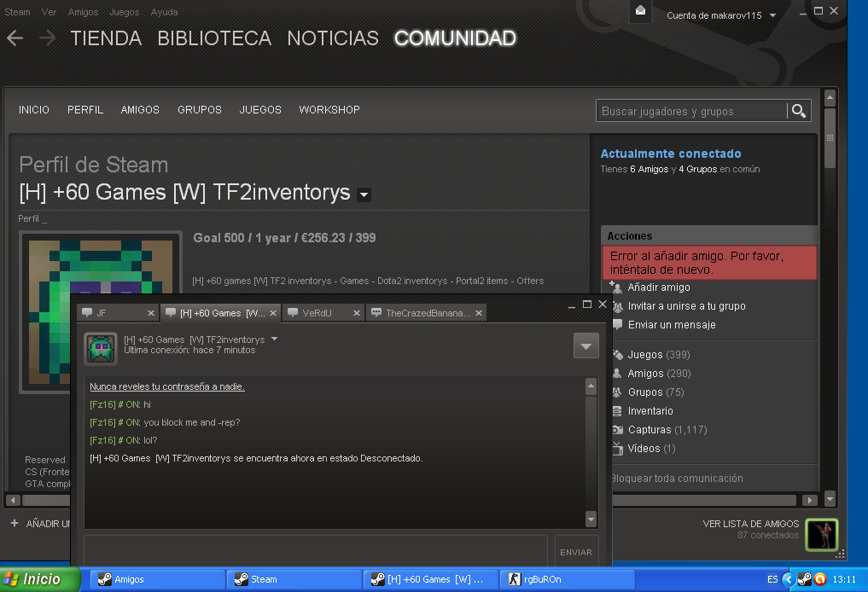Open the JUEGOS community tab
This screenshot has height=592, width=868.
(x=260, y=109)
